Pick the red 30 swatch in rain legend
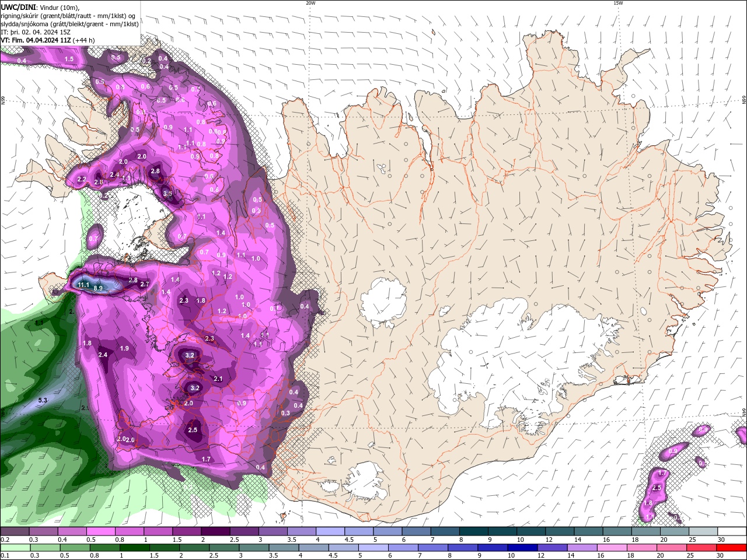 pyautogui.click(x=732, y=547)
